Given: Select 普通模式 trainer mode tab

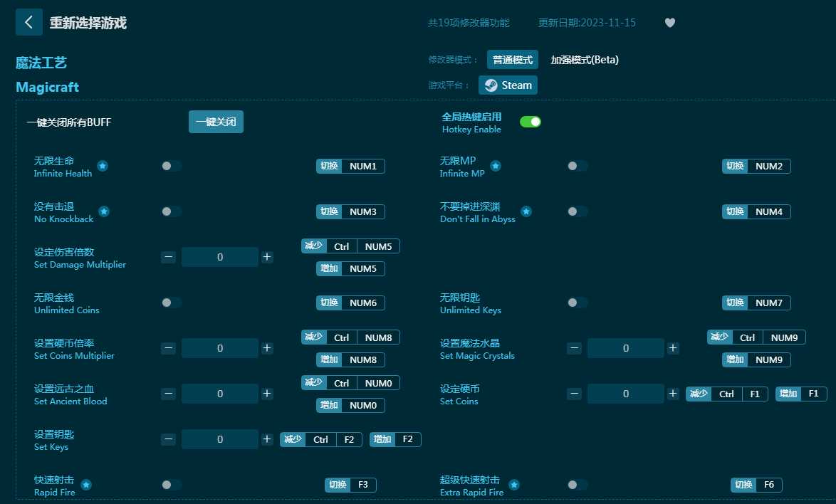Looking at the screenshot, I should [x=513, y=60].
